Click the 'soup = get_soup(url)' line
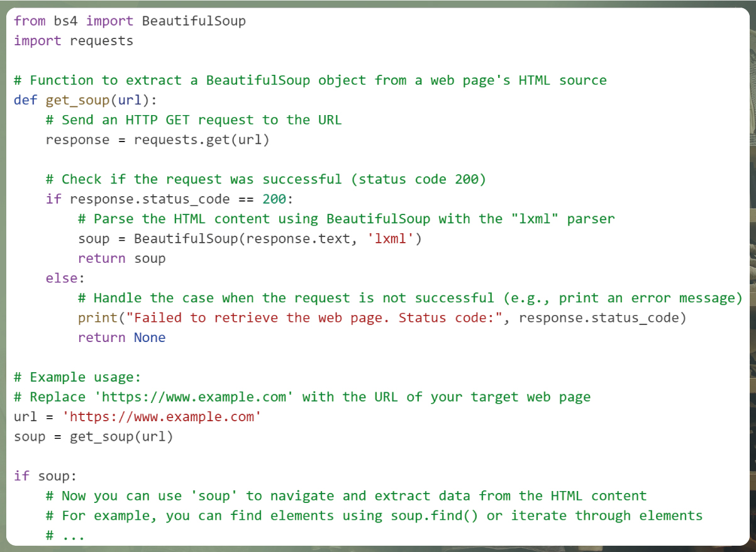Image resolution: width=756 pixels, height=552 pixels. [x=93, y=436]
